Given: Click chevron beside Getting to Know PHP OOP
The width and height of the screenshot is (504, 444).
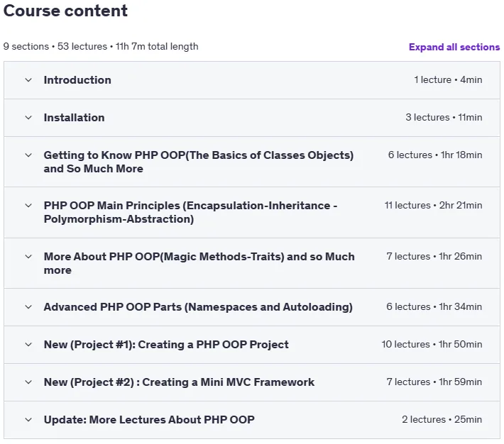Looking at the screenshot, I should click(28, 155).
